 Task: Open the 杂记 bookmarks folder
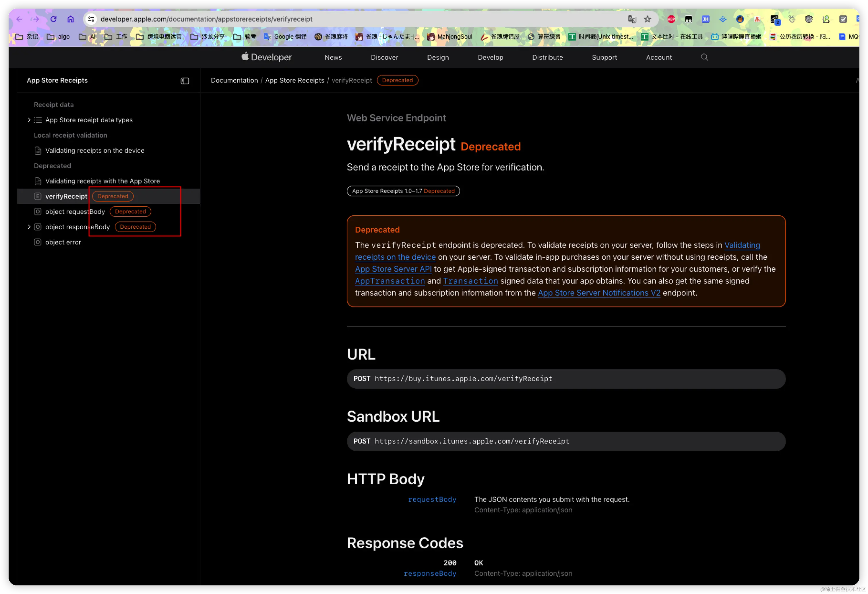(x=27, y=37)
